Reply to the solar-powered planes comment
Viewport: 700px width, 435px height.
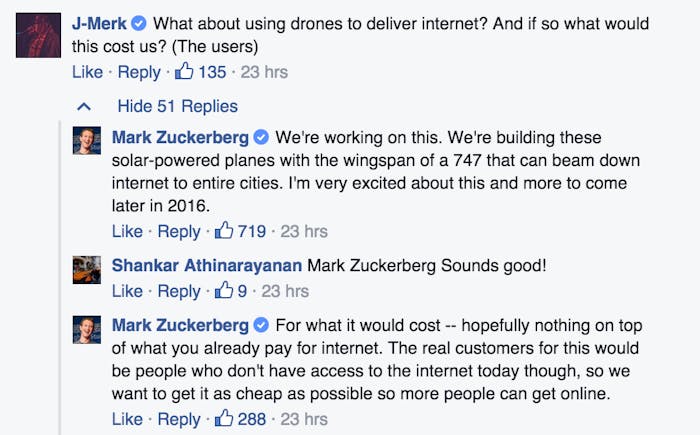tap(179, 232)
